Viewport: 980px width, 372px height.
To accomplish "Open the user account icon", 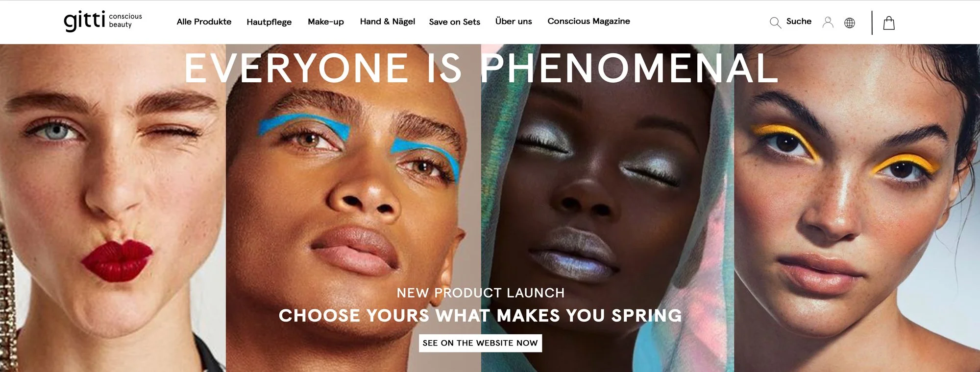I will pyautogui.click(x=828, y=22).
